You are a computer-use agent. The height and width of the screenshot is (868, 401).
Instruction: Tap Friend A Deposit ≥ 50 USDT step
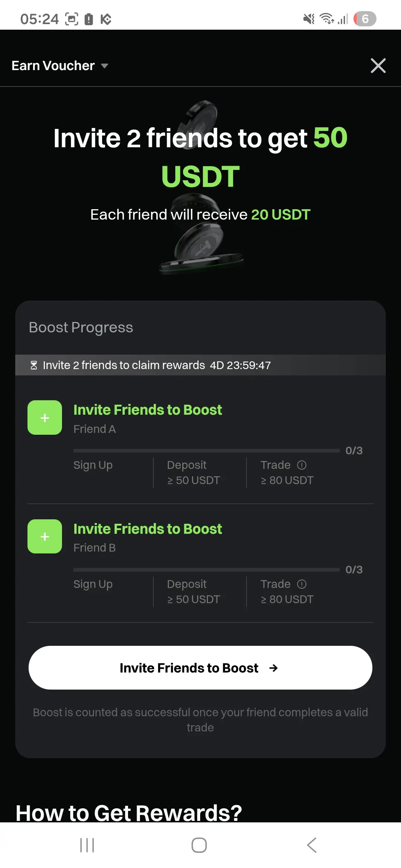pyautogui.click(x=193, y=473)
